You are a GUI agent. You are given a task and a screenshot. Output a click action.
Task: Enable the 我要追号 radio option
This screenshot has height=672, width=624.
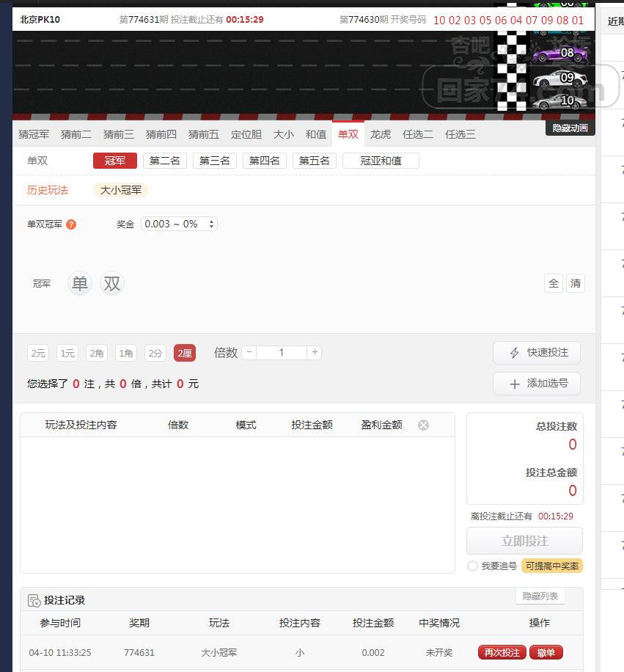472,566
